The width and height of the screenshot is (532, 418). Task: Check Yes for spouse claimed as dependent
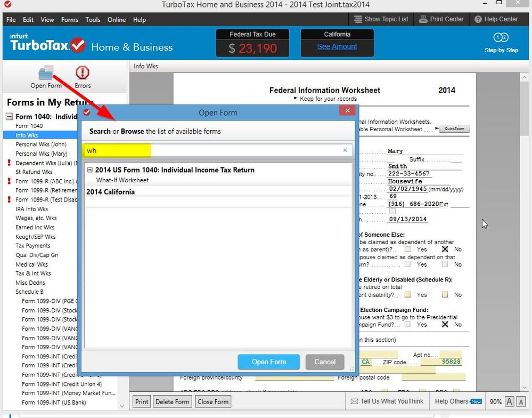[407, 264]
